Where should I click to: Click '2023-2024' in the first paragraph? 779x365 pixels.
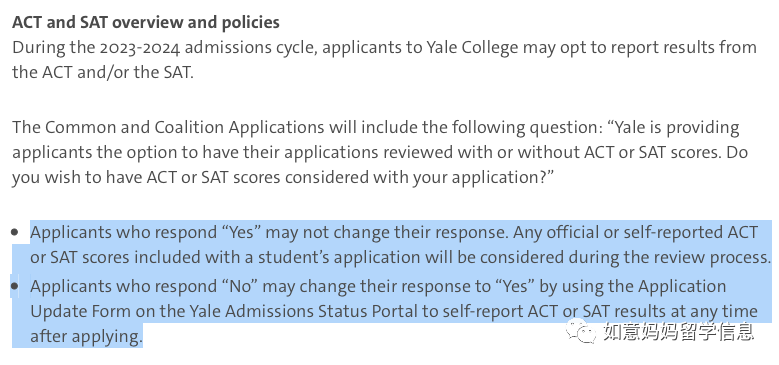point(140,48)
